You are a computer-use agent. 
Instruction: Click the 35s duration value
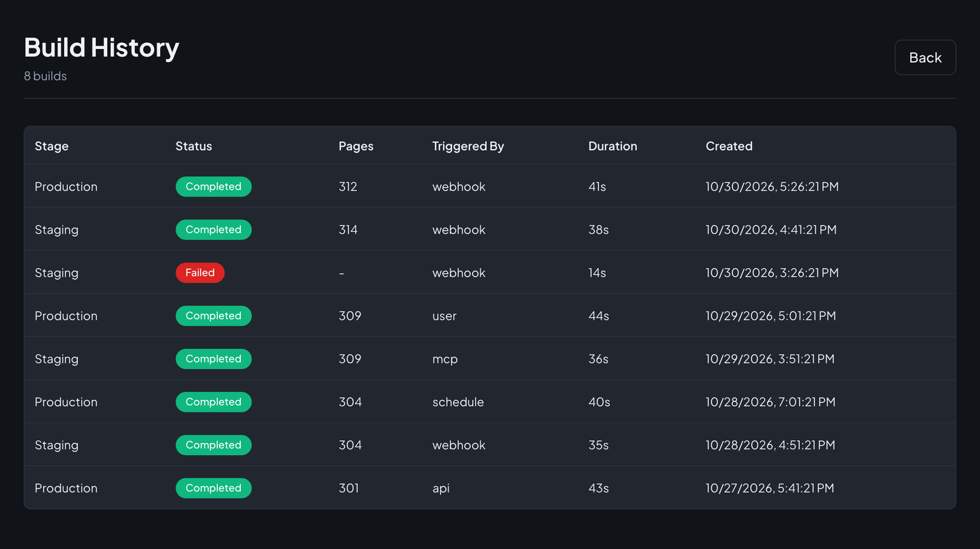tap(598, 445)
